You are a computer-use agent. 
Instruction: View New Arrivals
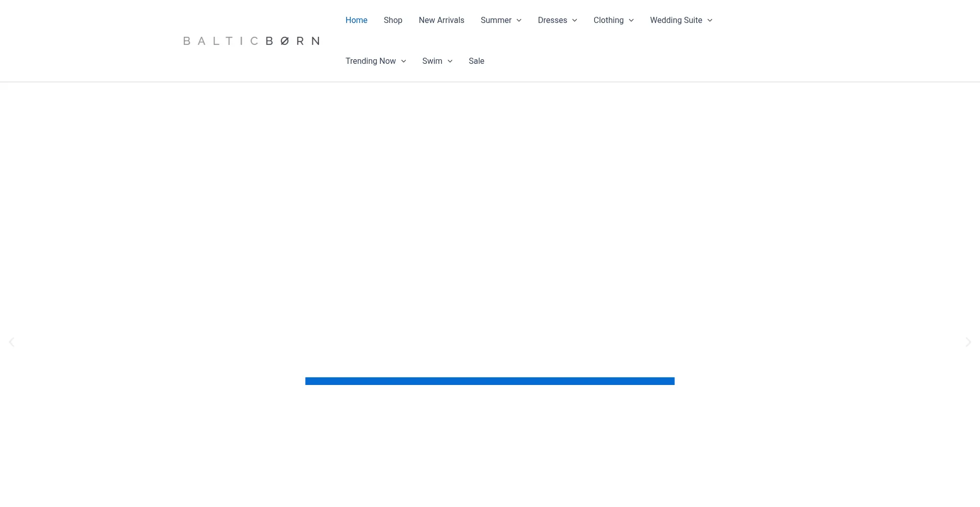click(442, 20)
